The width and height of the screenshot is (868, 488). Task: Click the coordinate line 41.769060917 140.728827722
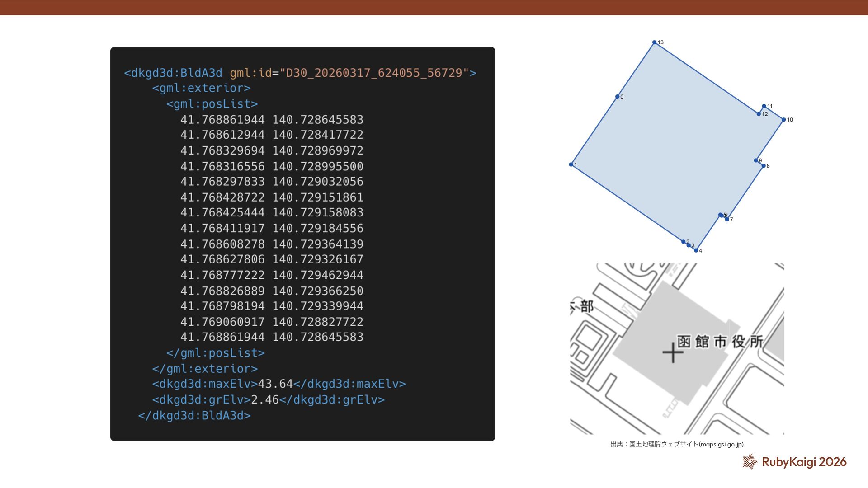tap(272, 322)
